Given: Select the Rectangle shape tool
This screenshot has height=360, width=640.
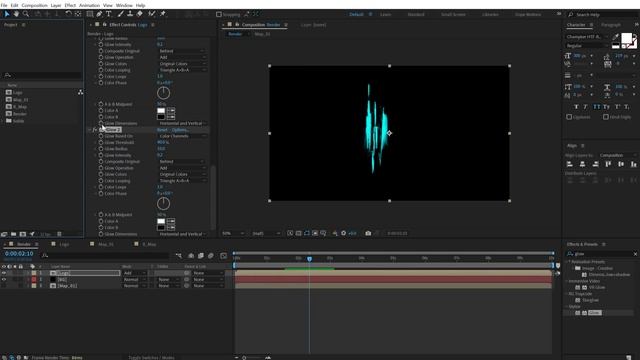Looking at the screenshot, I should pyautogui.click(x=90, y=14).
